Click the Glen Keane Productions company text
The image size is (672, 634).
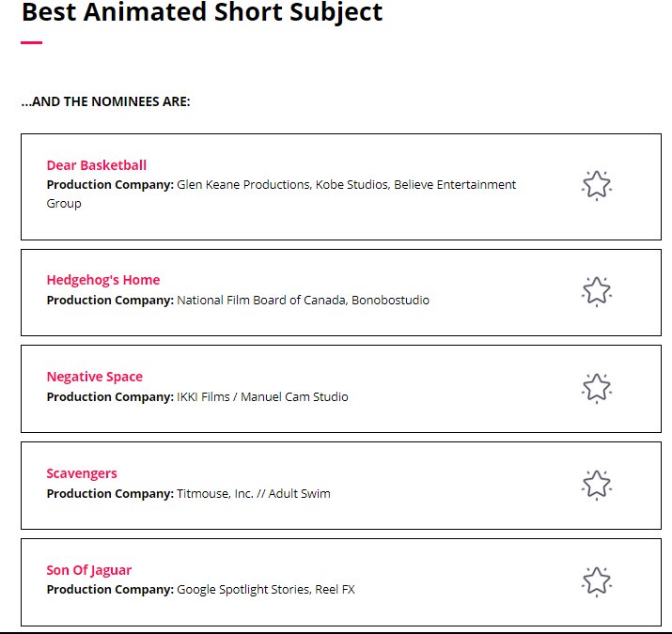(x=242, y=185)
